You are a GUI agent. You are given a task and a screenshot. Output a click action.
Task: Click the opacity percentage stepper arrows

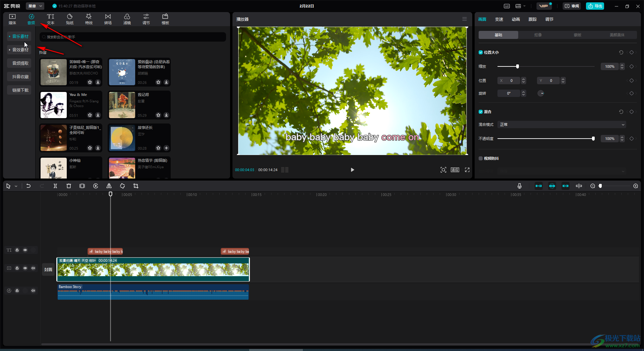pos(622,139)
